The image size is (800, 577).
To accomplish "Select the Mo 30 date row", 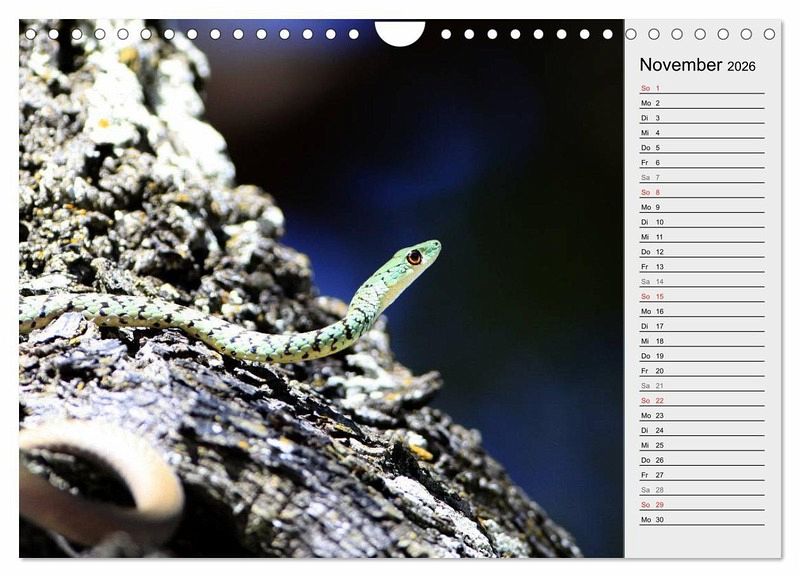I will click(702, 519).
